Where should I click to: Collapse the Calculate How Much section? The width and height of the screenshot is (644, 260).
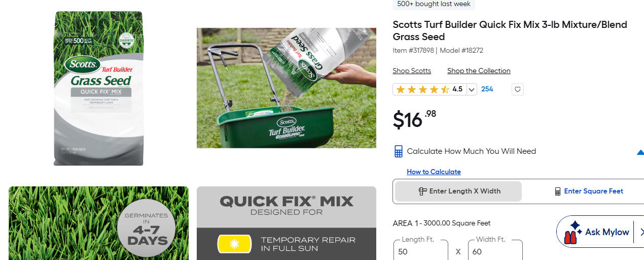tap(640, 152)
